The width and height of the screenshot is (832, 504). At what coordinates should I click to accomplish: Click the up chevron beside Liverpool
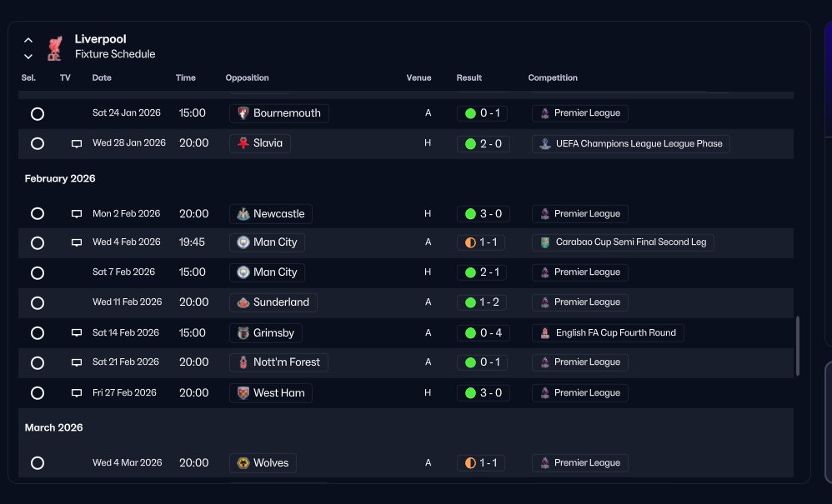click(x=28, y=40)
